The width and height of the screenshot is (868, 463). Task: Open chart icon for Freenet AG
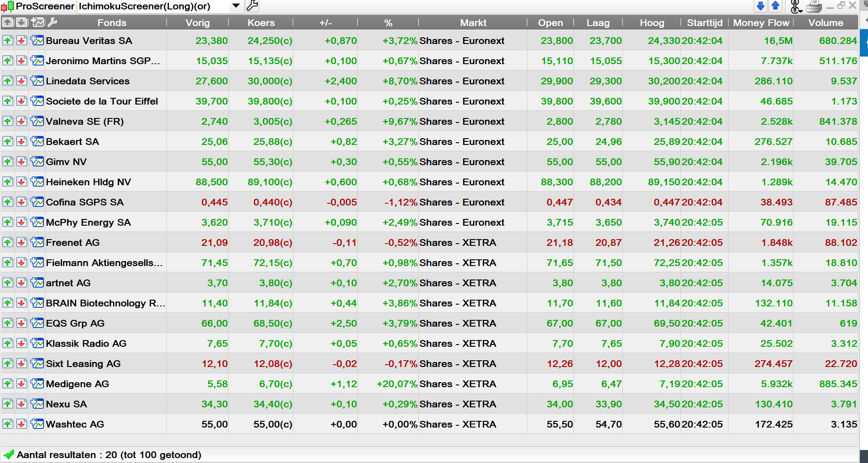[37, 242]
